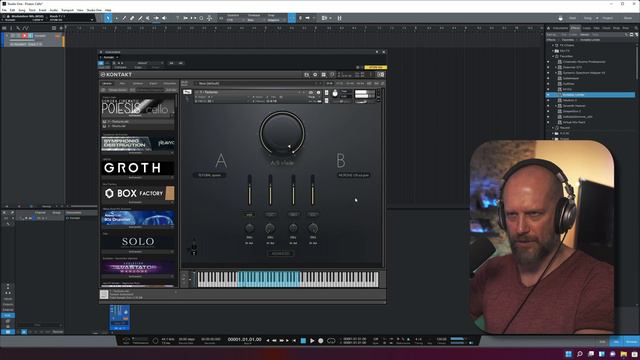
Task: Open the Timebase dropdown in the toolbar
Action: click(x=256, y=20)
